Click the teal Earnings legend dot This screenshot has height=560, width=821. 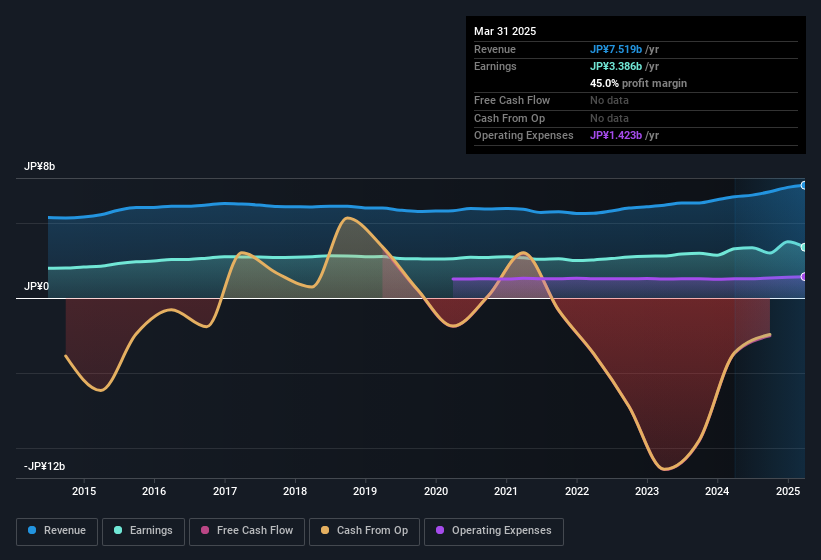tap(118, 530)
